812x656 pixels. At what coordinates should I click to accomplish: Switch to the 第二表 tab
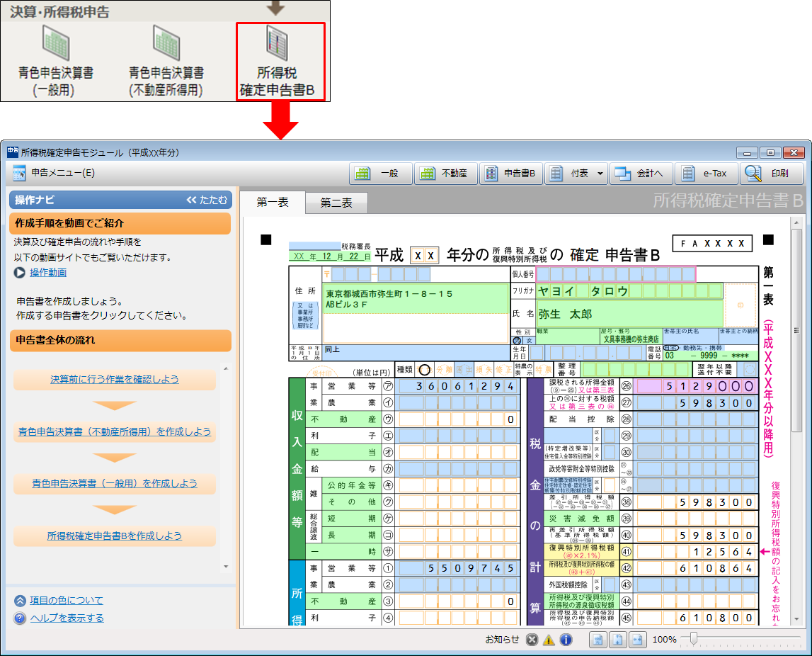pyautogui.click(x=336, y=203)
